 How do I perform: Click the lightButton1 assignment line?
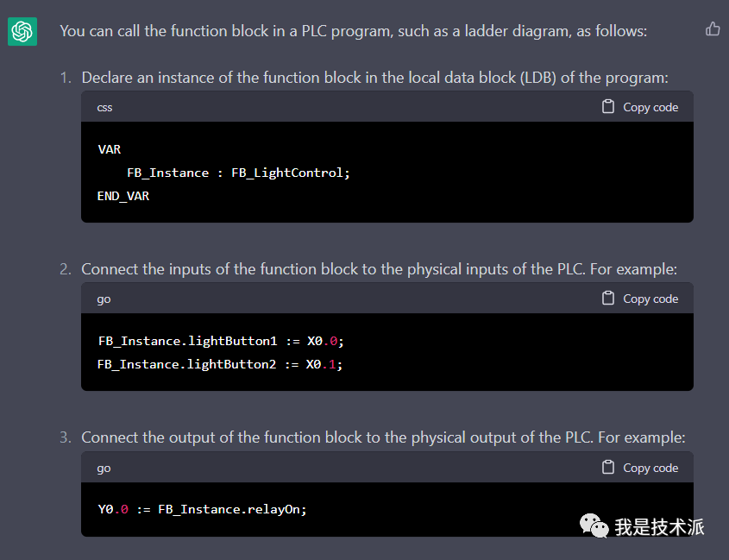(x=221, y=341)
